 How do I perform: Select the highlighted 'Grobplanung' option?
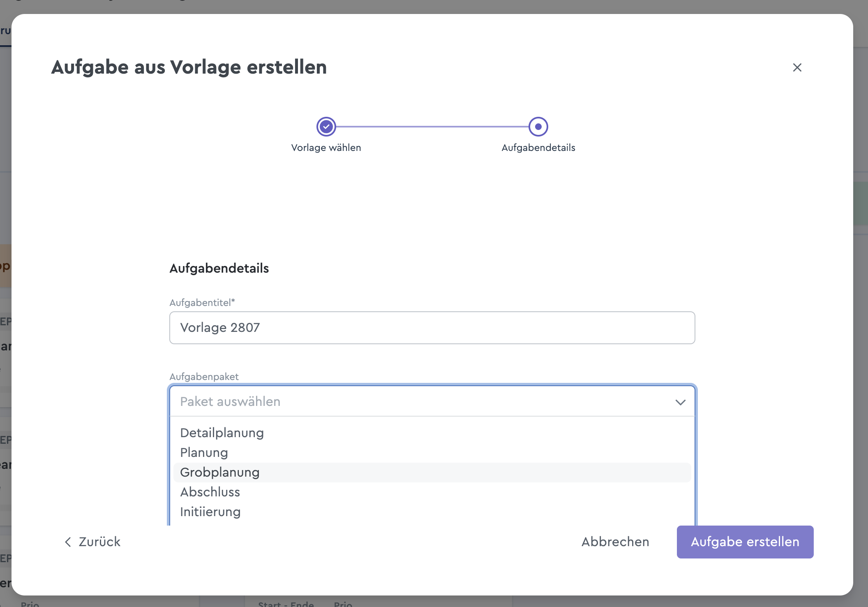point(220,472)
